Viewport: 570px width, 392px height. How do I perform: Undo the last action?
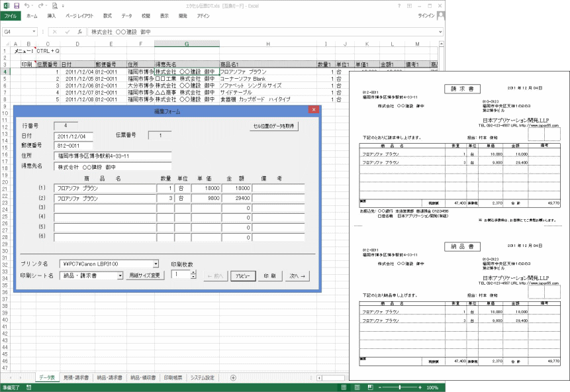(28, 5)
